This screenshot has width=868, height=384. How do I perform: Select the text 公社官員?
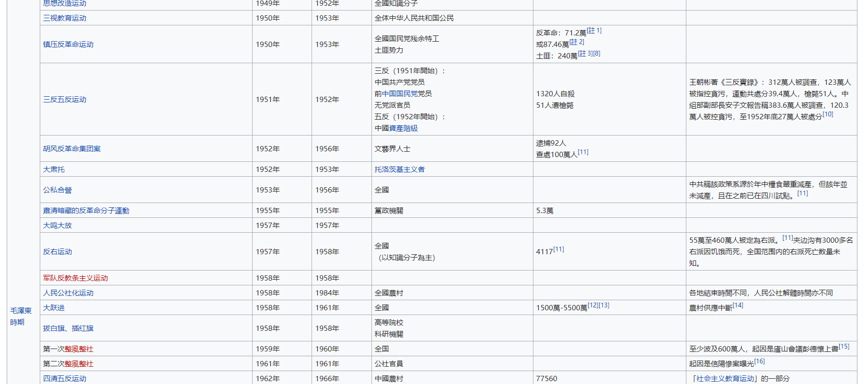coord(389,364)
